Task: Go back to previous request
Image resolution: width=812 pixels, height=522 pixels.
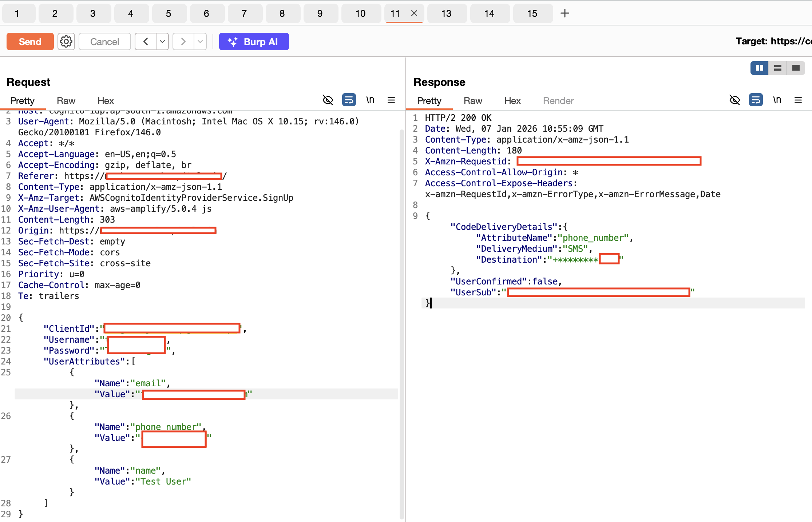Action: [x=146, y=41]
